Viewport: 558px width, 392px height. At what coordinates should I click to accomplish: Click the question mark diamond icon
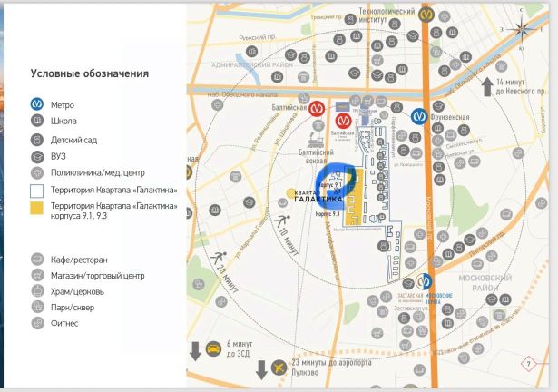(x=528, y=364)
